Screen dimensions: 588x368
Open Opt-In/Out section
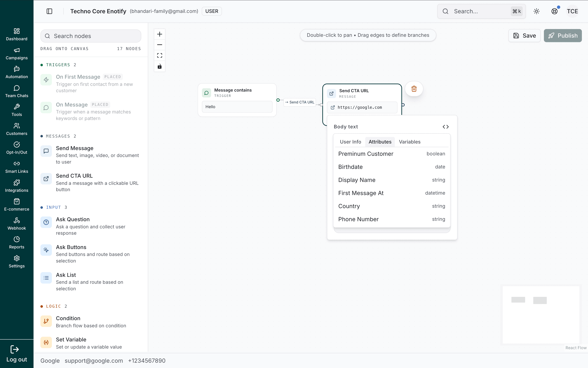17,148
